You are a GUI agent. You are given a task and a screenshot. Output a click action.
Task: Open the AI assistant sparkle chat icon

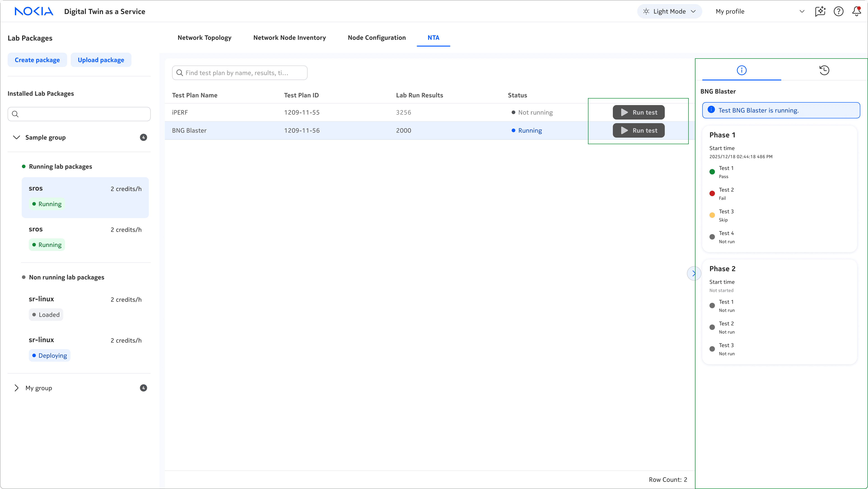(820, 12)
